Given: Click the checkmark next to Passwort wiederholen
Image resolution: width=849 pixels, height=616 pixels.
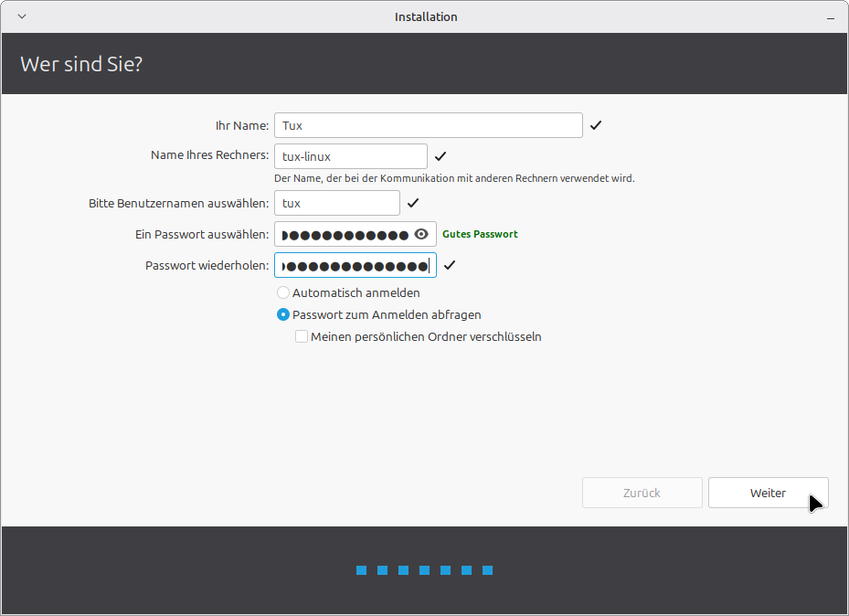Looking at the screenshot, I should pos(450,266).
